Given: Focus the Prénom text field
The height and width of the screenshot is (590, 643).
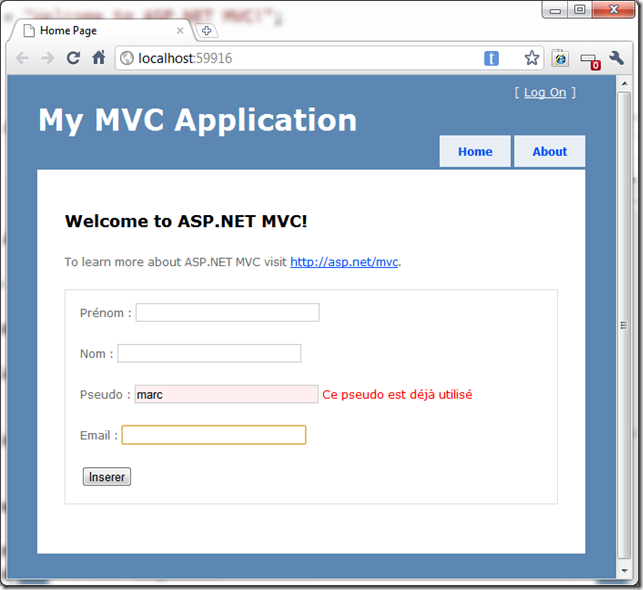Looking at the screenshot, I should click(x=228, y=312).
